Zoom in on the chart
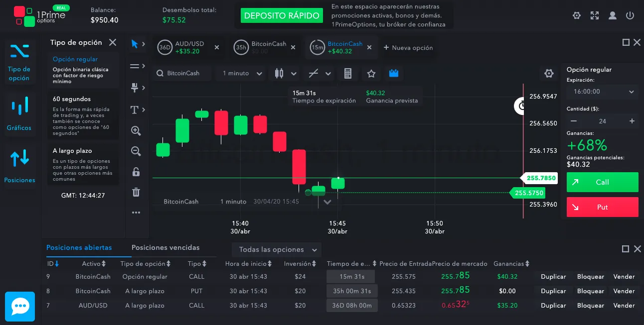644x325 pixels. [x=136, y=131]
